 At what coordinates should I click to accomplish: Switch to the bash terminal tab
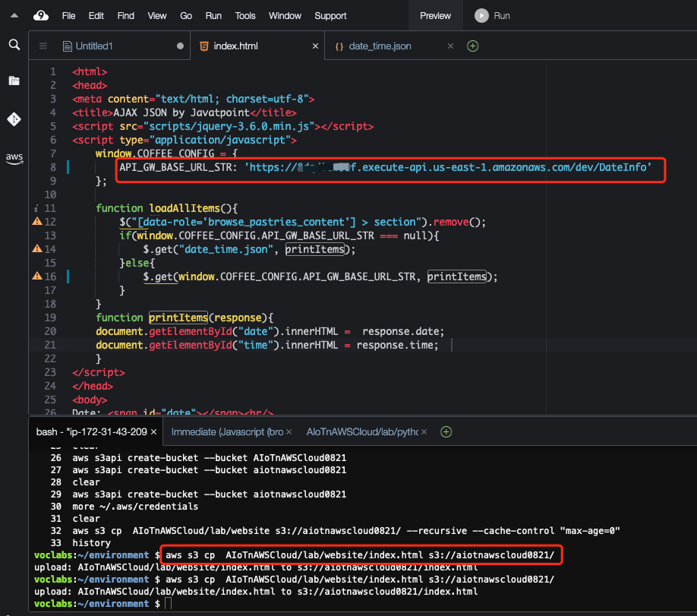(x=91, y=432)
